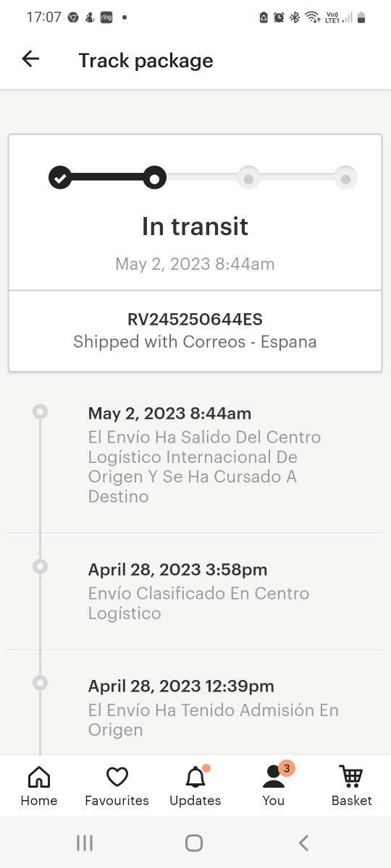Screen dimensions: 391x868
Task: Tap Shipped with Correos - Espana text
Action: click(x=195, y=341)
